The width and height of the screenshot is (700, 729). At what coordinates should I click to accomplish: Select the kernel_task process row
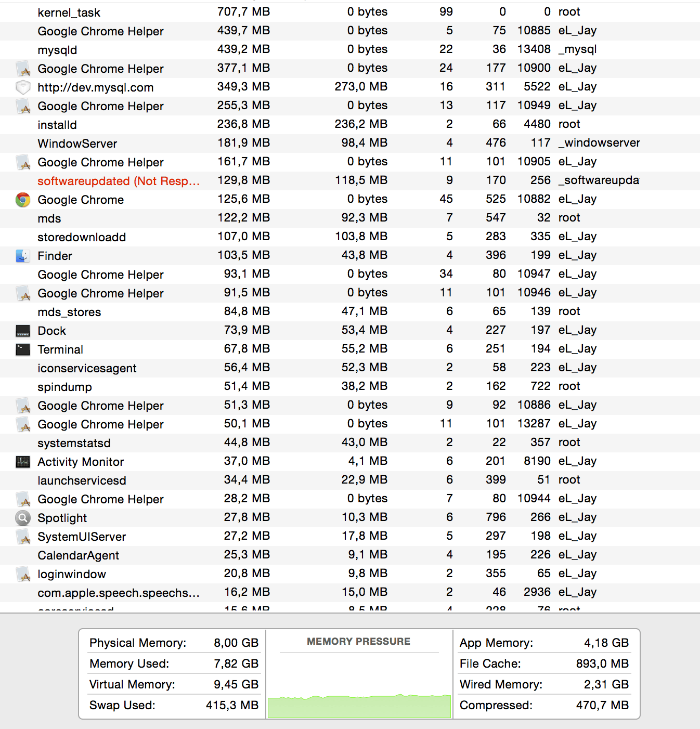tap(350, 12)
